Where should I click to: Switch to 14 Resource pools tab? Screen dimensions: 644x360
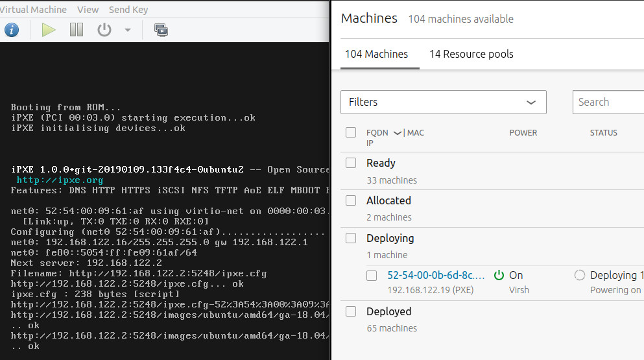(471, 54)
